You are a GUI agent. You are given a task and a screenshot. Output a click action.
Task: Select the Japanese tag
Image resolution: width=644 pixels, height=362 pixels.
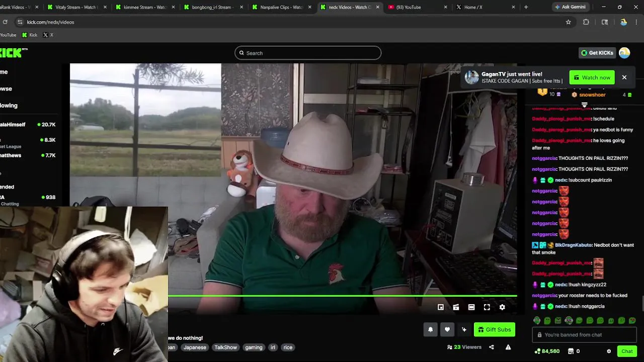(x=195, y=347)
